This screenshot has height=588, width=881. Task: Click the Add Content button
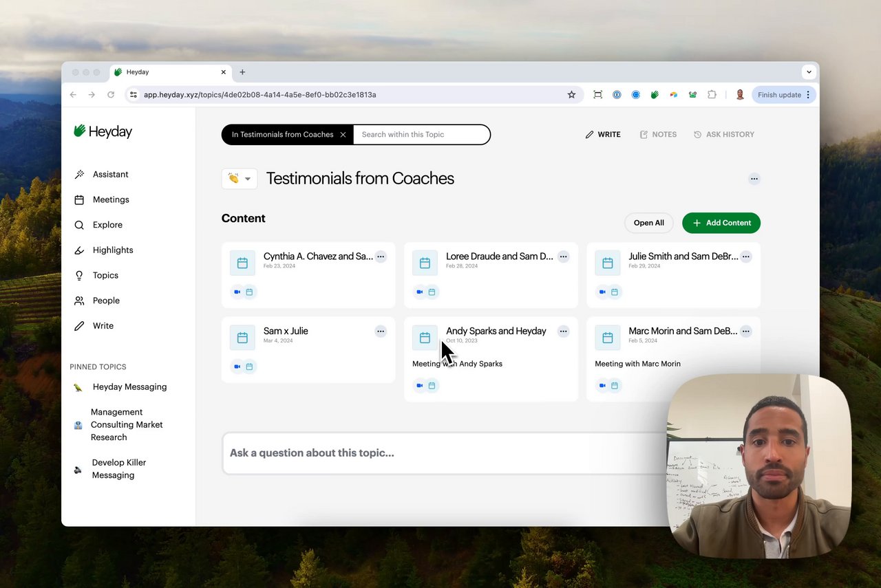[x=721, y=223]
